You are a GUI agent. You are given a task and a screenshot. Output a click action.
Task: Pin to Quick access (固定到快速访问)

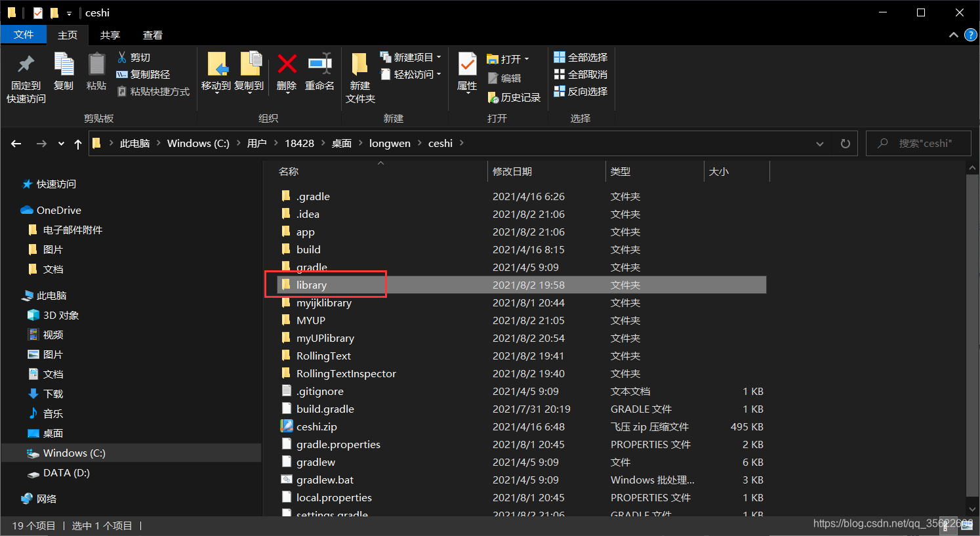pos(26,79)
